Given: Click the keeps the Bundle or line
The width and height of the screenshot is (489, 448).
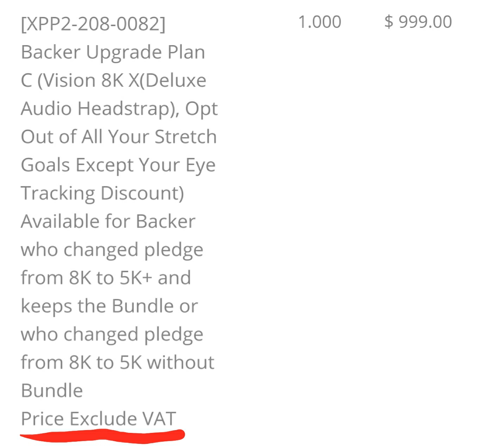Looking at the screenshot, I should [x=109, y=306].
